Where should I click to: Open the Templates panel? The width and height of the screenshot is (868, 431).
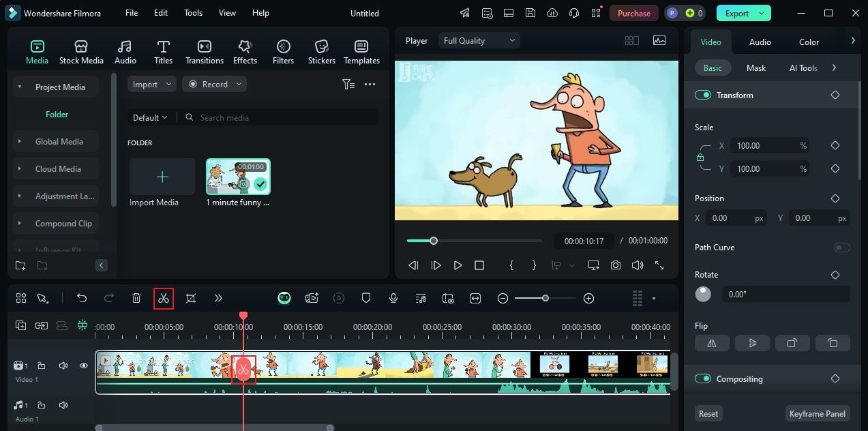[361, 53]
